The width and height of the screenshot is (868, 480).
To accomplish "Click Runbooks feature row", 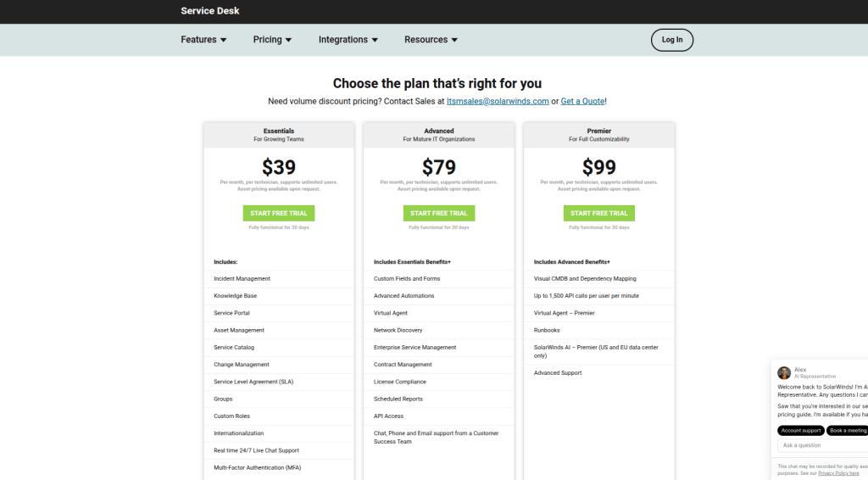I will (599, 331).
